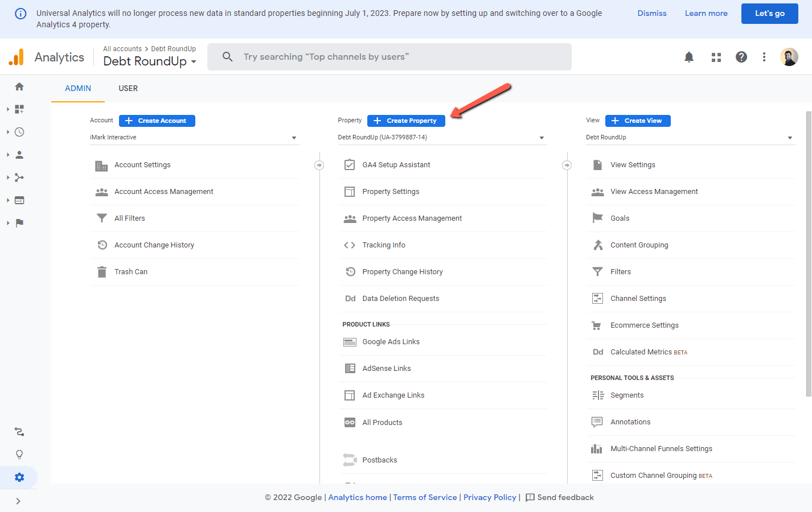Open the Terms of Service link

point(425,497)
